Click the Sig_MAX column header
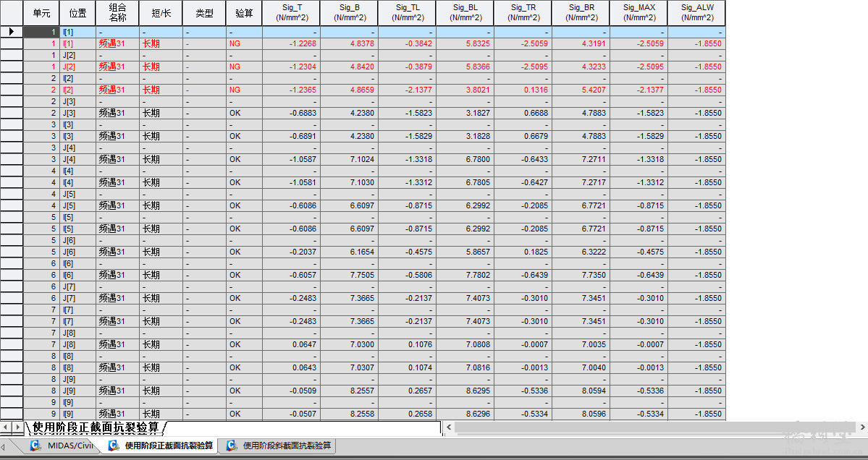This screenshot has height=460, width=868. click(639, 13)
